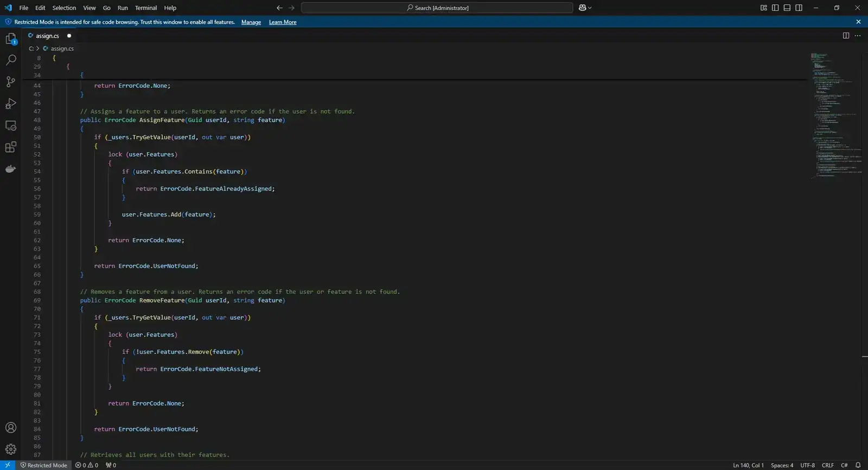Toggle the secondary side bar layout button
The height and width of the screenshot is (470, 868).
pos(799,8)
